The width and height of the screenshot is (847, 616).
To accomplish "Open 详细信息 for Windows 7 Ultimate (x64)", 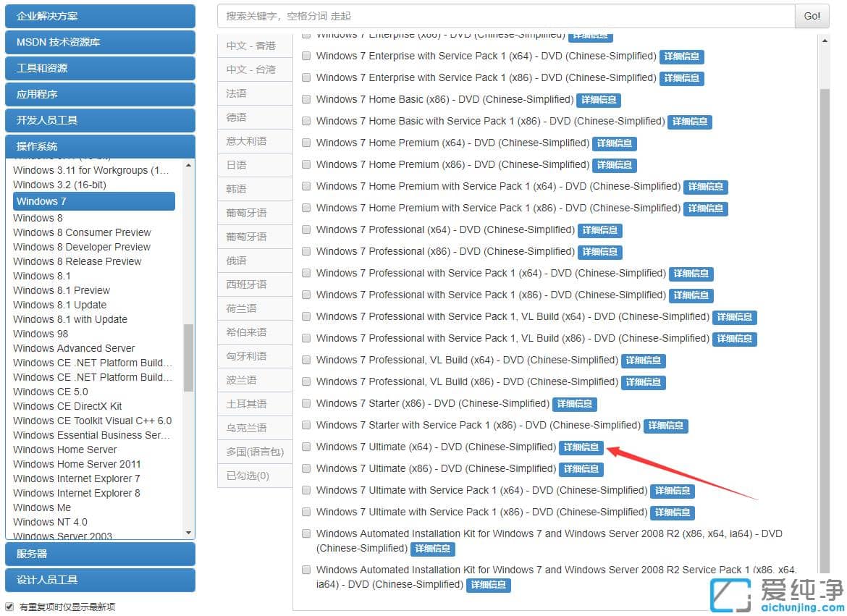I will pyautogui.click(x=581, y=447).
